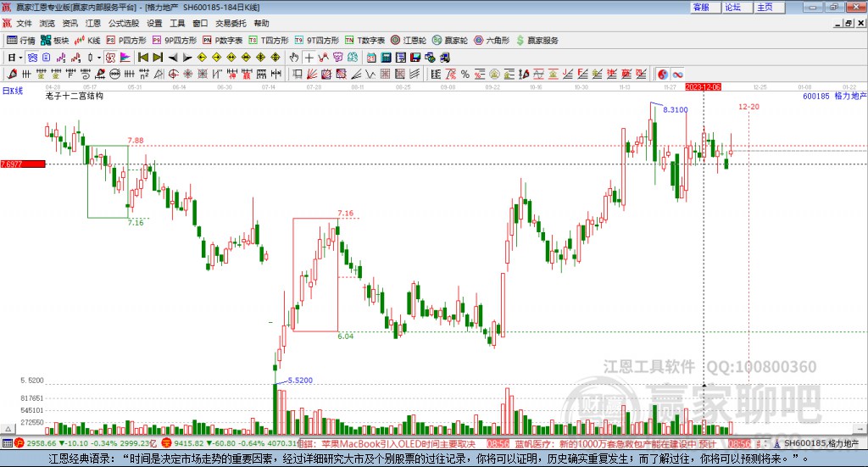Open the 交易委托 menu
The image size is (868, 467).
(x=231, y=23)
